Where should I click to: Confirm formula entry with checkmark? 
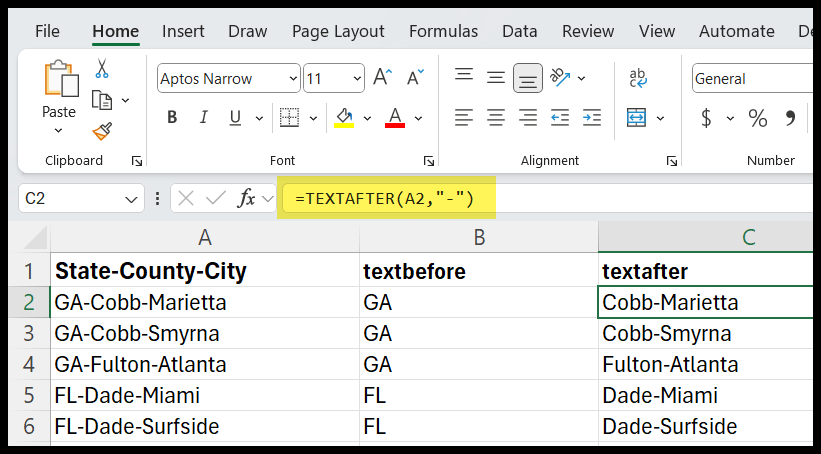tap(216, 198)
